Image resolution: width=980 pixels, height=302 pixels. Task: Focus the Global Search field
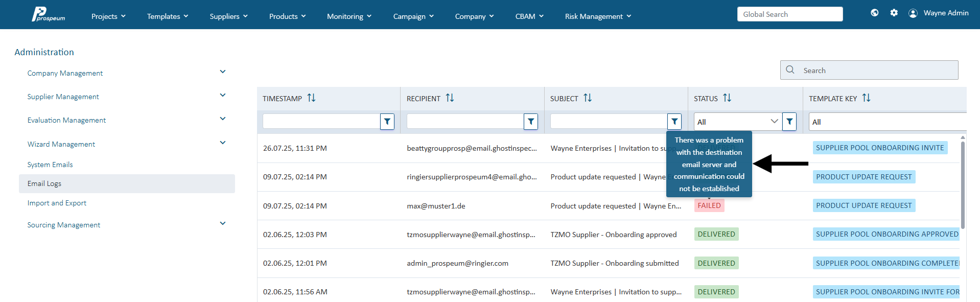pos(790,14)
